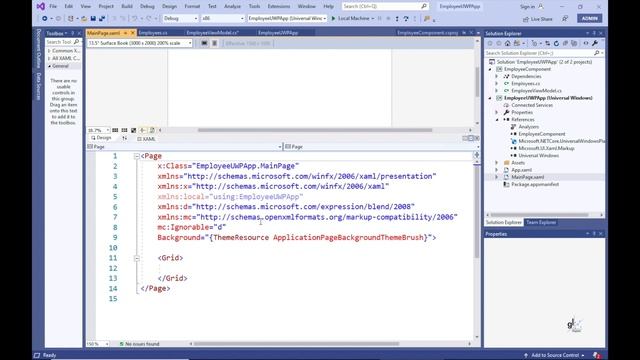
Task: Click the Navigate Backward icon
Action: point(44,19)
